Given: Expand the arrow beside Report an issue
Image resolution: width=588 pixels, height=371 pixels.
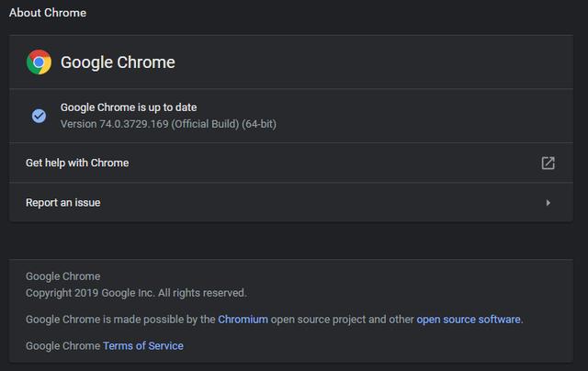Looking at the screenshot, I should coord(548,203).
